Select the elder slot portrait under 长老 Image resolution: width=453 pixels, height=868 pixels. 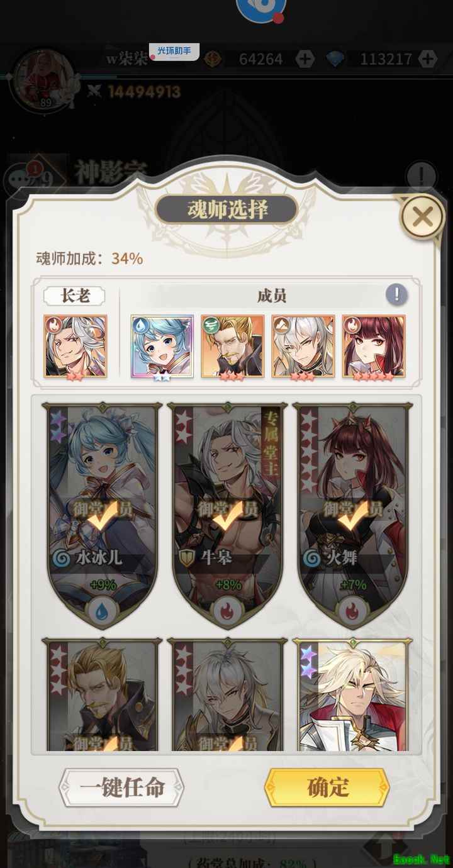75,347
